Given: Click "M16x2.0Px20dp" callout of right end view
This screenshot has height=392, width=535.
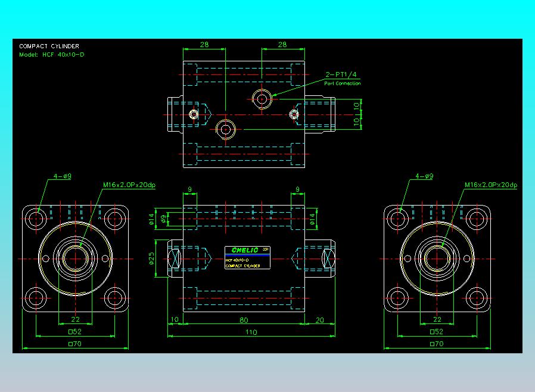Looking at the screenshot, I should [491, 185].
